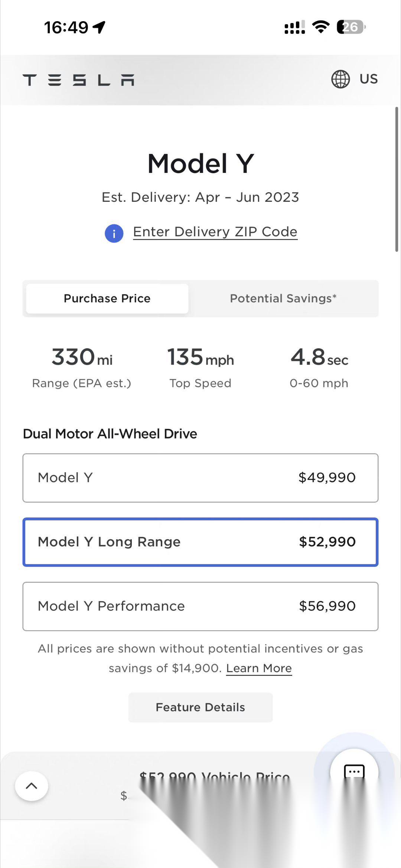The height and width of the screenshot is (868, 401).
Task: Tap the battery indicator in status bar
Action: 351,27
